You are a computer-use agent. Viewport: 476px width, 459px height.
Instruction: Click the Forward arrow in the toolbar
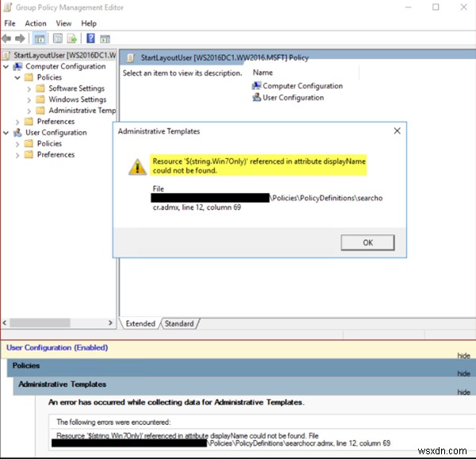coord(20,39)
